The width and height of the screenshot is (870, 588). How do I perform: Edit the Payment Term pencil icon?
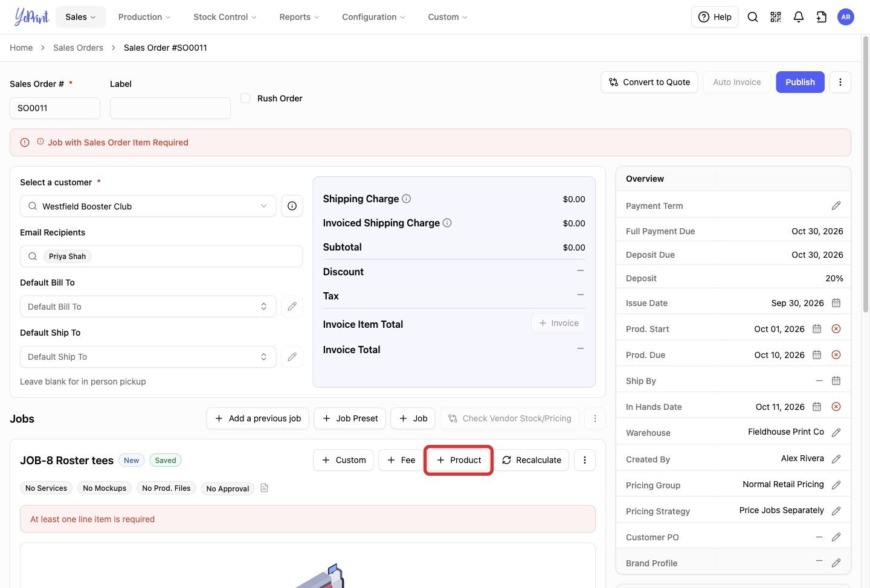pyautogui.click(x=836, y=206)
